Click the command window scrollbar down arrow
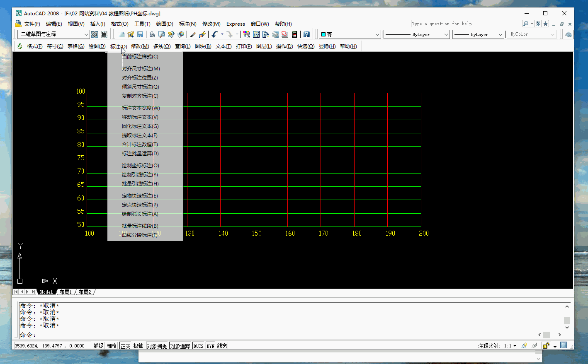This screenshot has height=364, width=588. click(567, 327)
